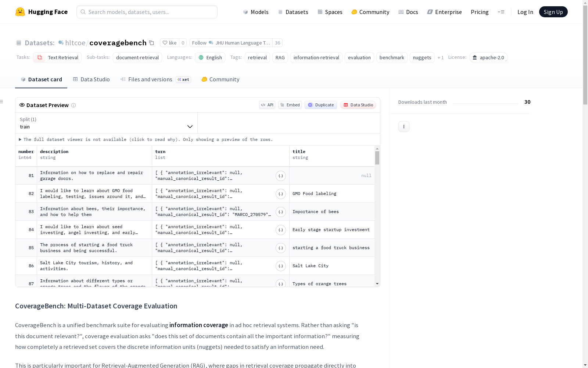Viewport: 588px width, 368px height.
Task: Click the garage doors description cell
Action: click(x=94, y=176)
